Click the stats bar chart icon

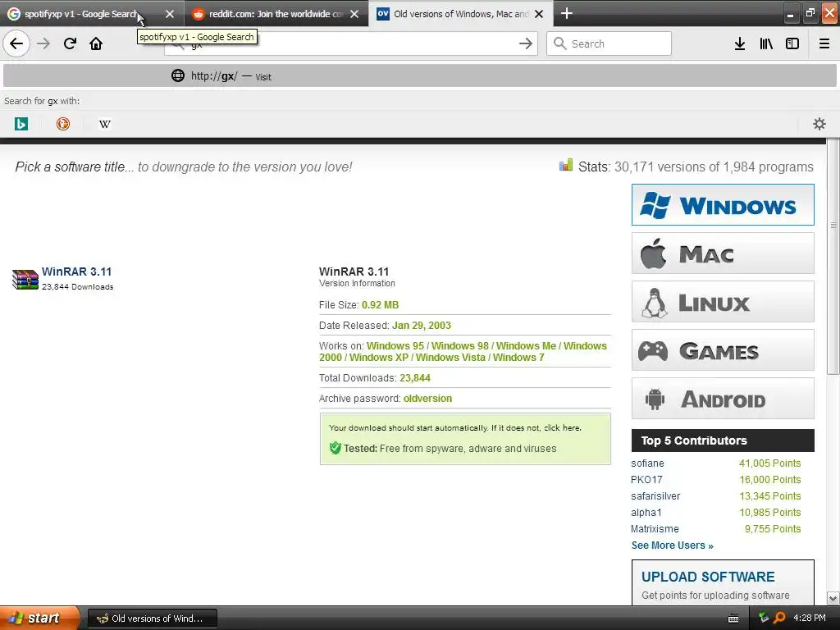[566, 165]
